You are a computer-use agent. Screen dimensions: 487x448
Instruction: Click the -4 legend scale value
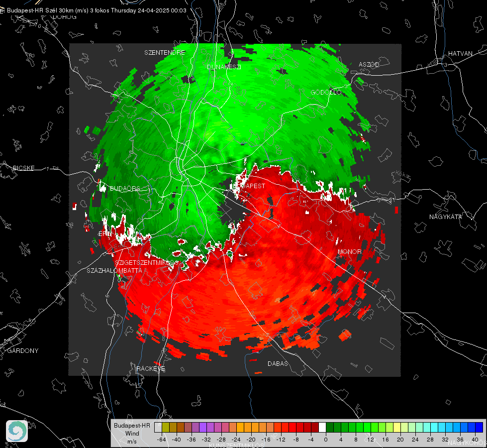(310, 440)
